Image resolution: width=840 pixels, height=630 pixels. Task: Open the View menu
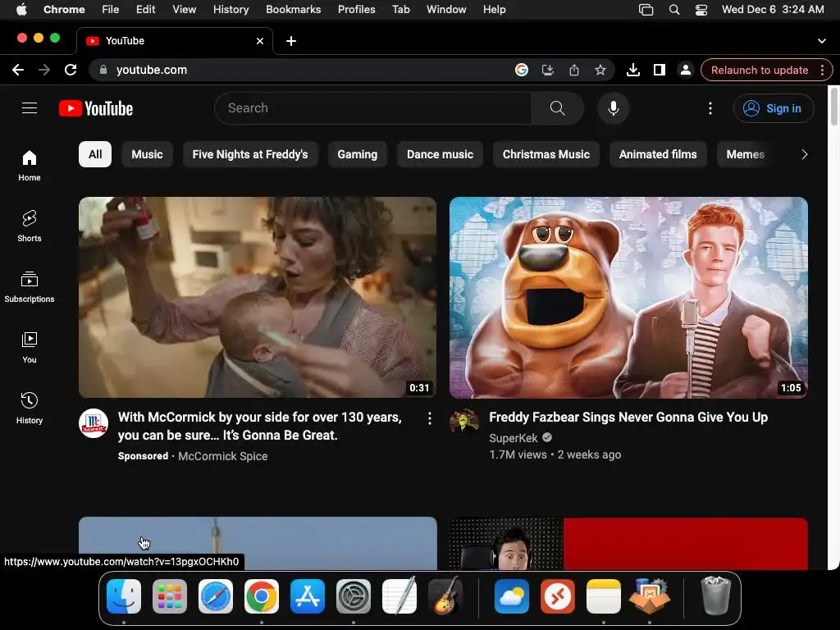(184, 10)
